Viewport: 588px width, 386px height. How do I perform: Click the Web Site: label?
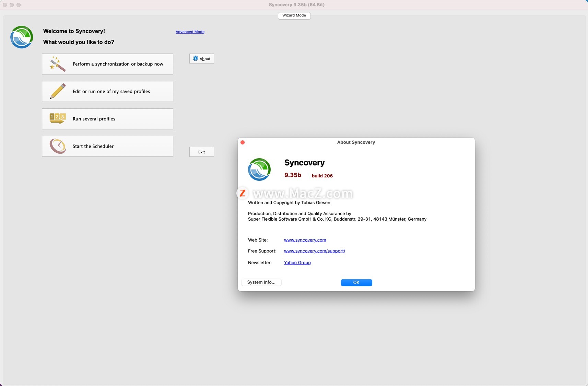[258, 240]
